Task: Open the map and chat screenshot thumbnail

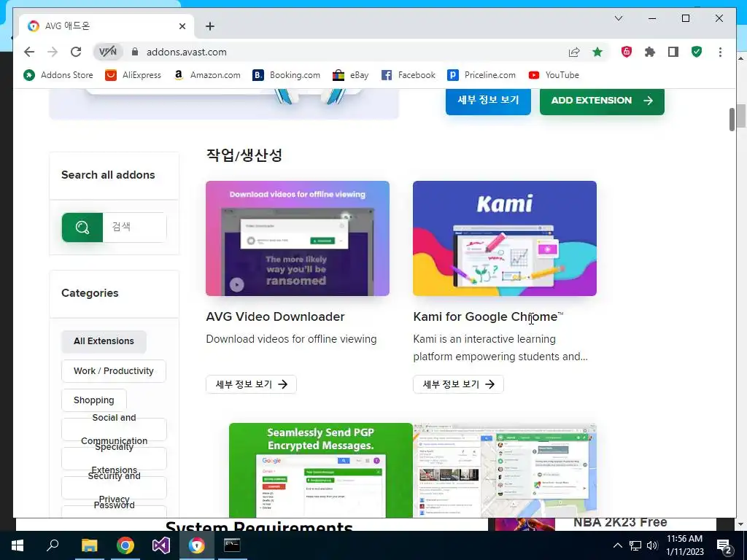Action: pos(505,470)
